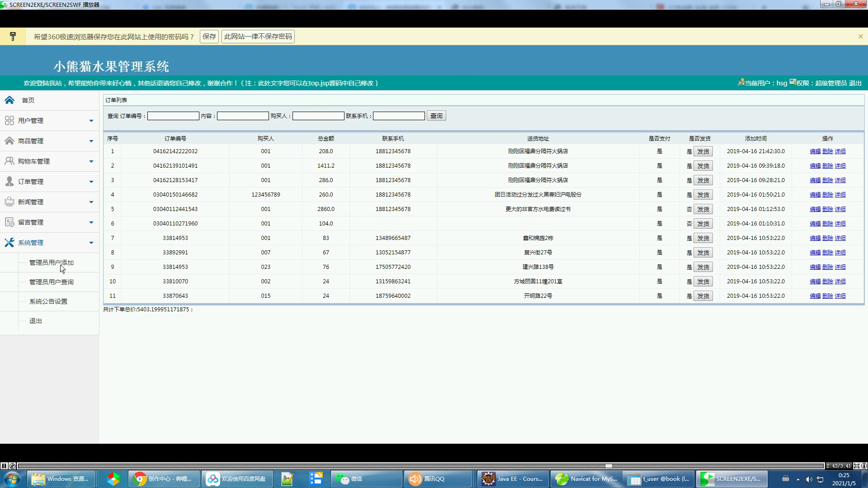Open the Java EE IDE taskbar item
Viewport: 868px width, 488px height.
point(513,479)
